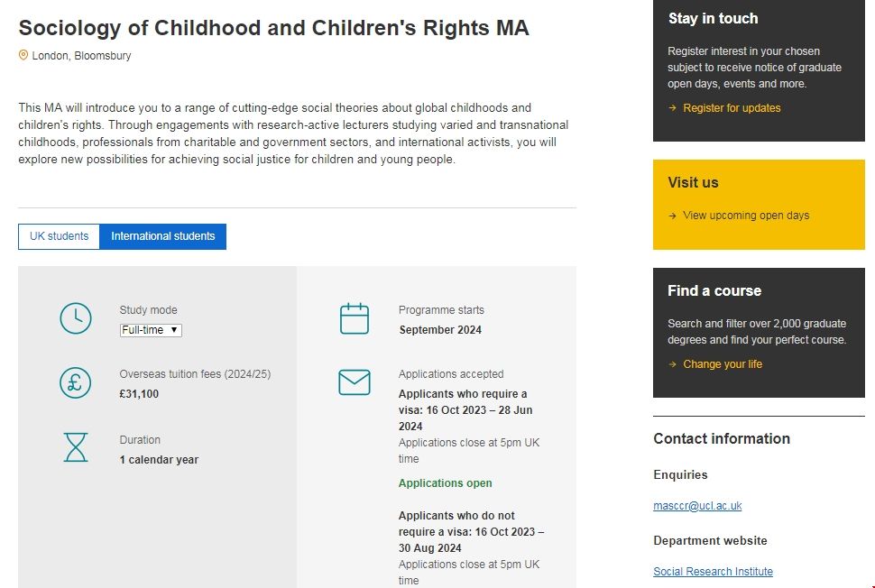Open the Study mode Full-time dropdown
Viewport: 875px width, 588px height.
pos(151,330)
